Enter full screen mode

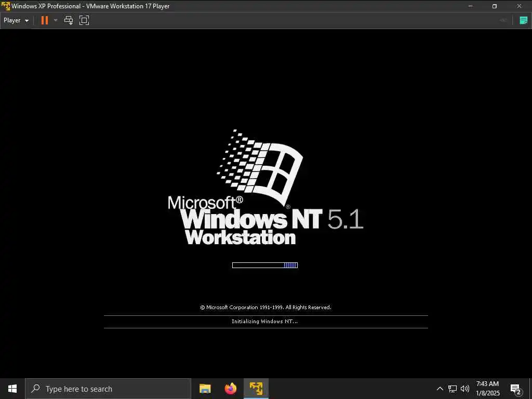(x=84, y=20)
